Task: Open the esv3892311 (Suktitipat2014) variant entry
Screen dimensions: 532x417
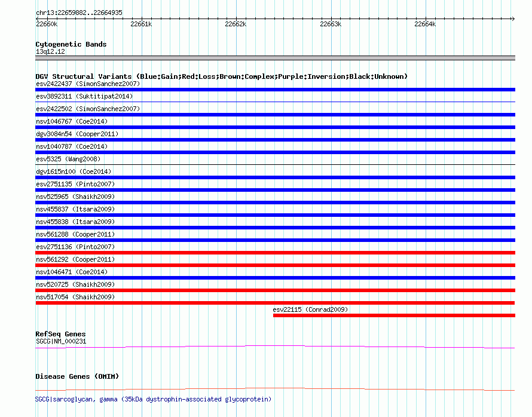Action: (x=84, y=96)
